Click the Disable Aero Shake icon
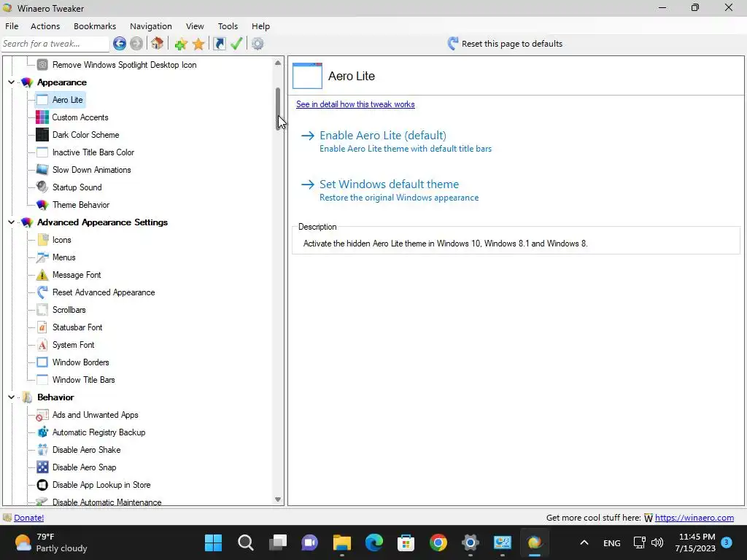This screenshot has height=560, width=747. tap(42, 449)
